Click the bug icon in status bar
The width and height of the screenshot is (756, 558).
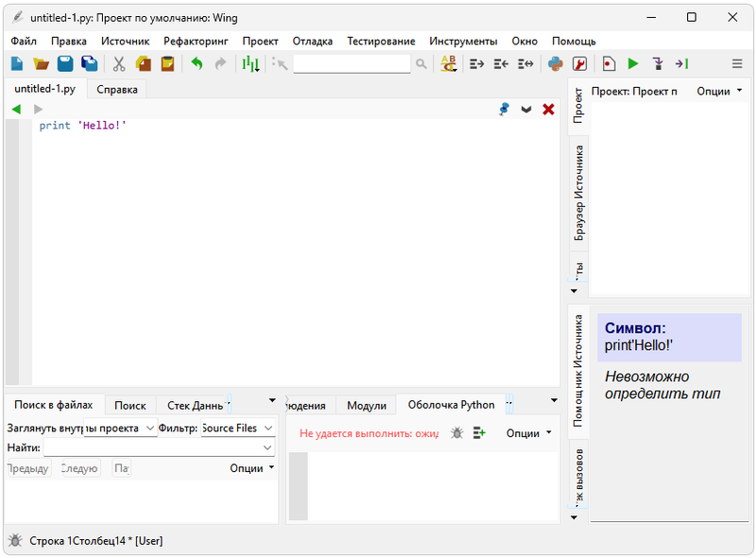pyautogui.click(x=15, y=541)
